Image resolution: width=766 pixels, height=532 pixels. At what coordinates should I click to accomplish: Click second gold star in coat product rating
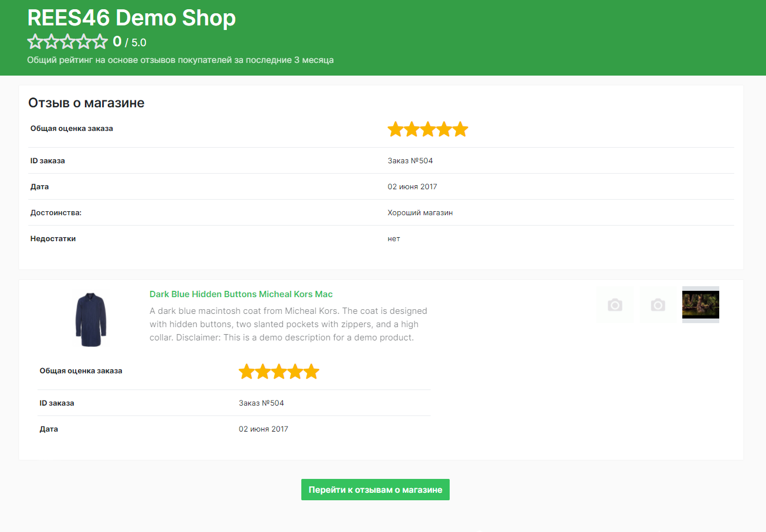point(263,372)
